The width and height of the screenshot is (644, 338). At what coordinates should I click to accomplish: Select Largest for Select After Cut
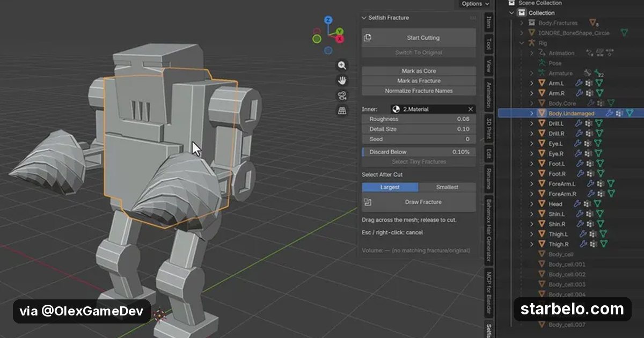(x=390, y=187)
